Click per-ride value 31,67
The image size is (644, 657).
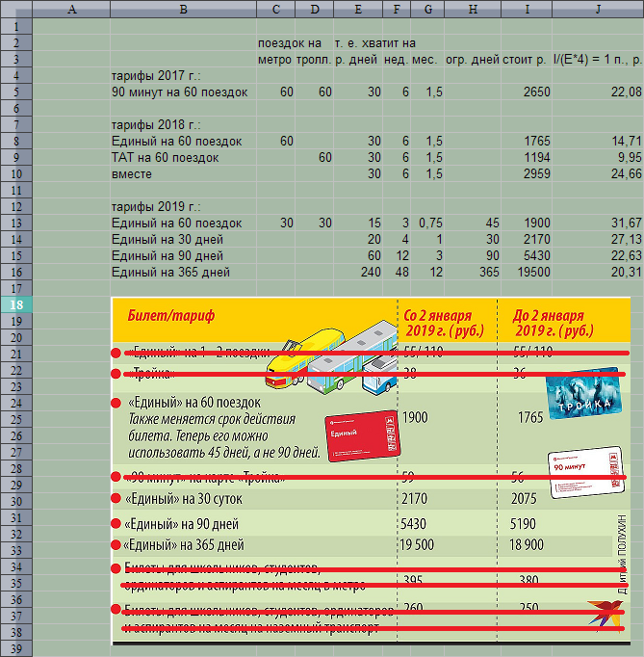(598, 223)
